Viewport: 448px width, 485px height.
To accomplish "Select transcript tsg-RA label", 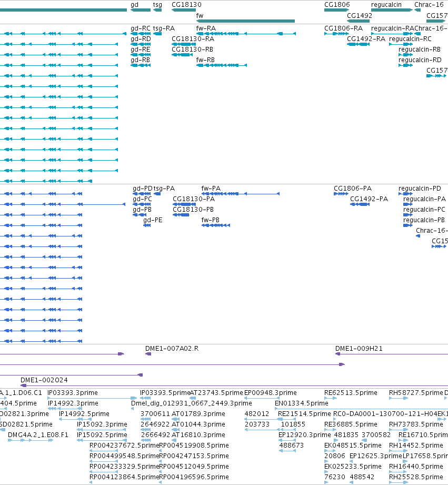I will (164, 28).
